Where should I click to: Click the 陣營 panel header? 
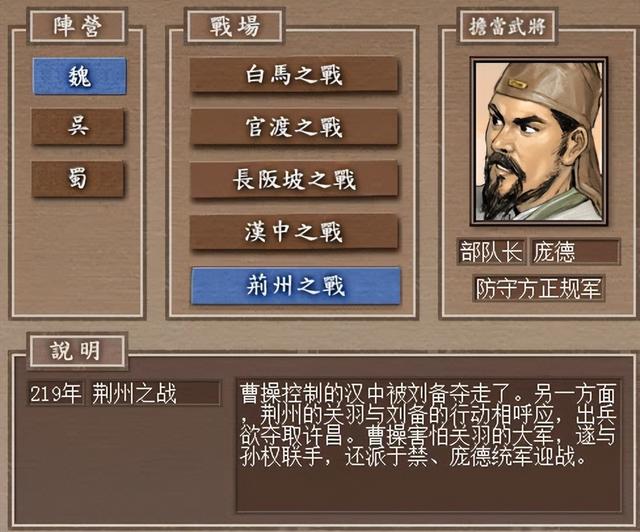77,26
